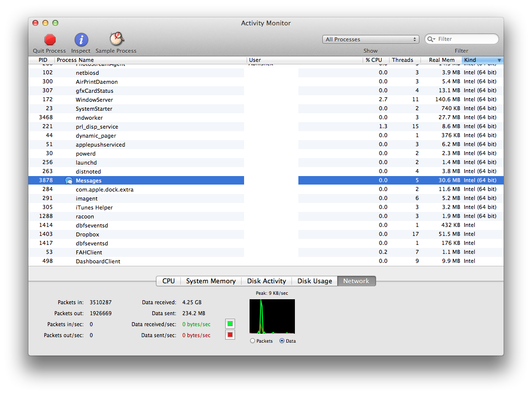532x395 pixels.
Task: Select the Dropbox process row
Action: [266, 234]
